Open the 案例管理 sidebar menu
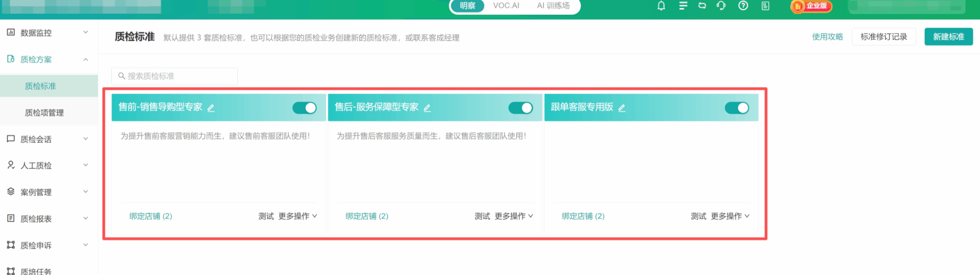Viewport: 980px width, 275px height. coord(49,192)
